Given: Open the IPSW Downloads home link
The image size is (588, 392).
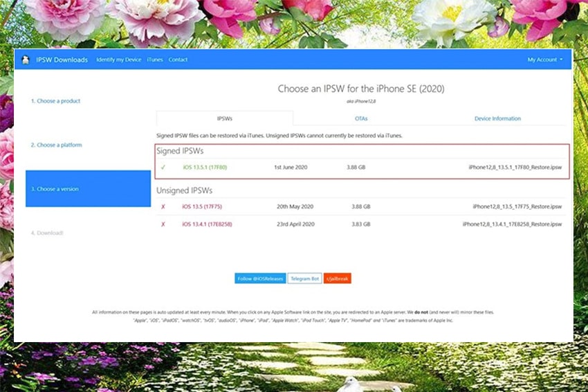Looking at the screenshot, I should tap(62, 60).
